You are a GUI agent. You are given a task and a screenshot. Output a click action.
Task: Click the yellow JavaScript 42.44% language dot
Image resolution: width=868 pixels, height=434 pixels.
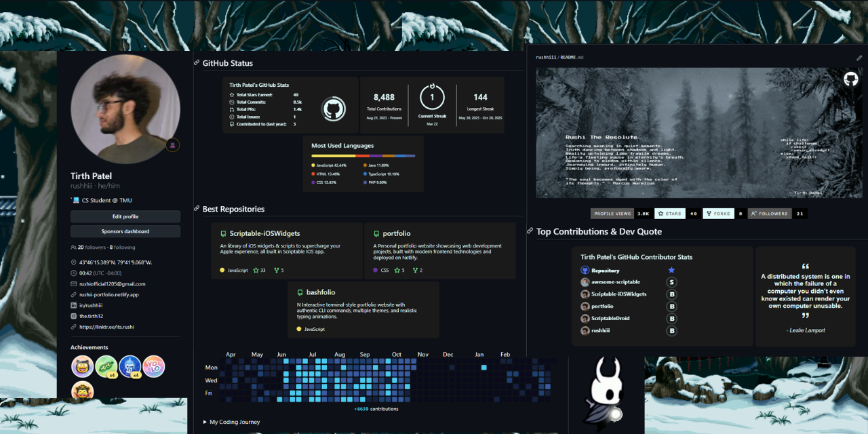tap(313, 165)
